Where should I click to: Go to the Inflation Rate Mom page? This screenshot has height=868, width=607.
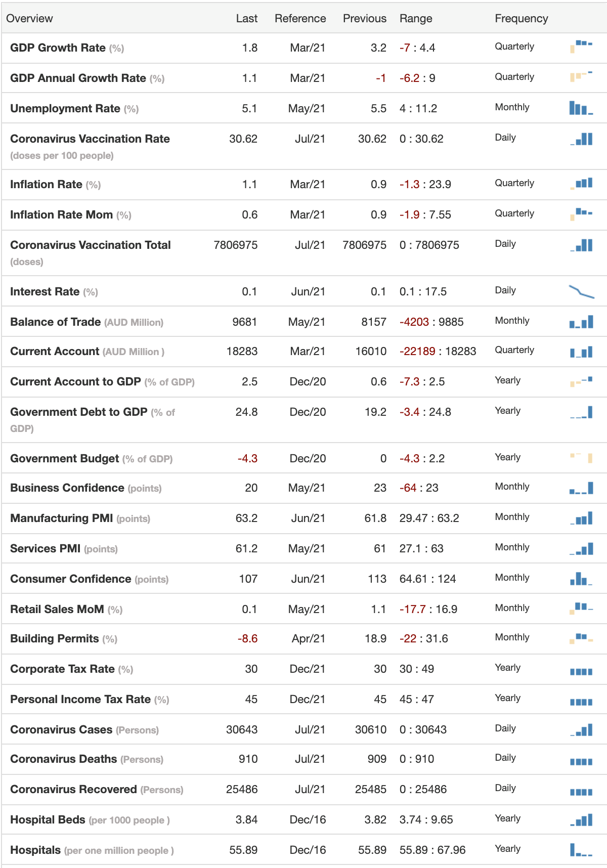pyautogui.click(x=61, y=214)
